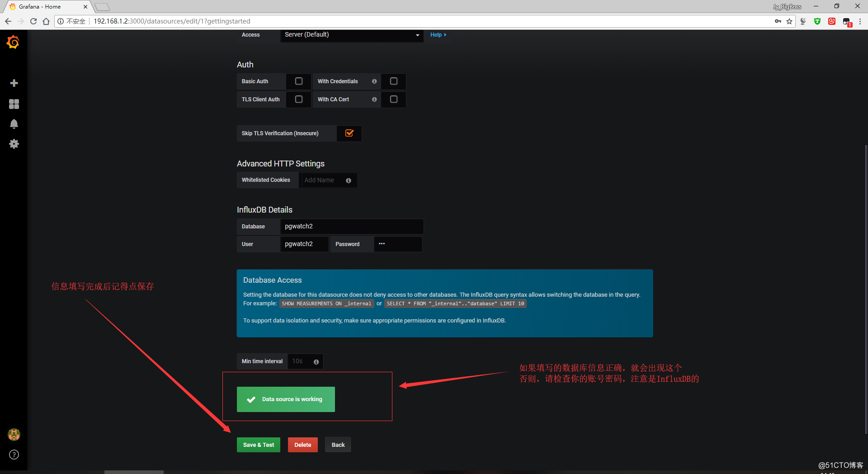The image size is (868, 474).
Task: Click the Auth section heading
Action: coord(245,65)
